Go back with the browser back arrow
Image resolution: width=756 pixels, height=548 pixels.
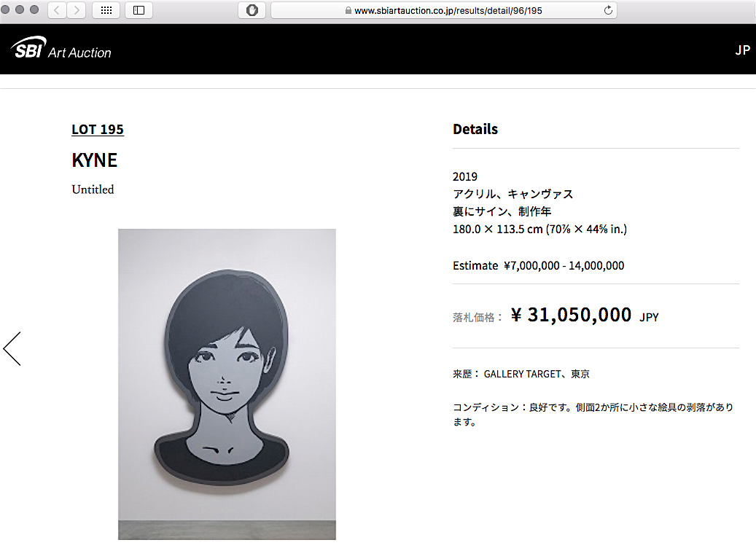point(57,10)
